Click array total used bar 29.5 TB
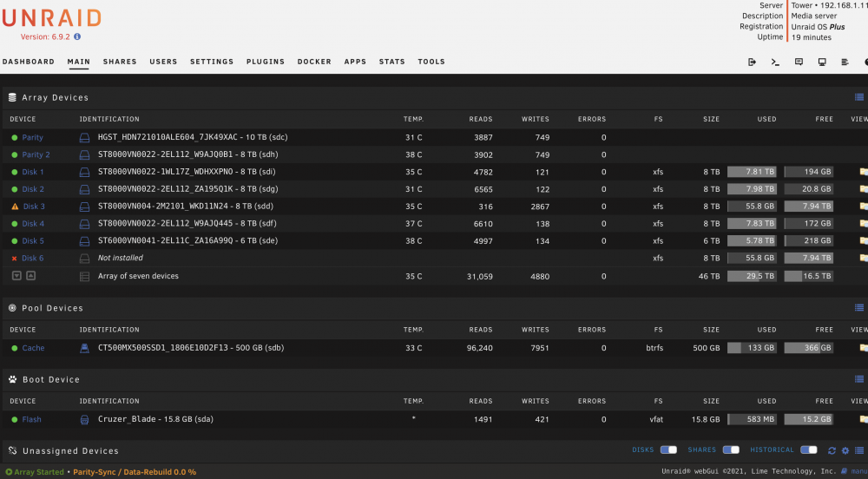The image size is (868, 479). click(752, 276)
